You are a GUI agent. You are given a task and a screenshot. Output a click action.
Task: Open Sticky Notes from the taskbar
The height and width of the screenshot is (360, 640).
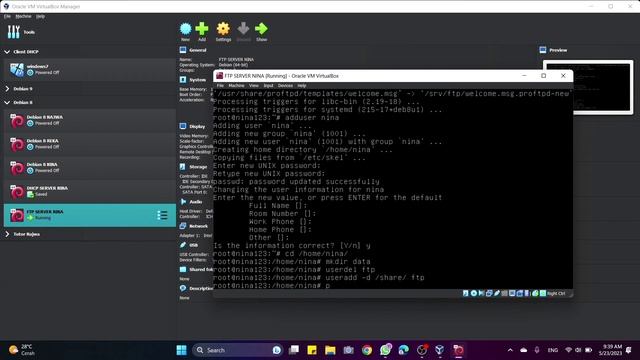click(312, 350)
